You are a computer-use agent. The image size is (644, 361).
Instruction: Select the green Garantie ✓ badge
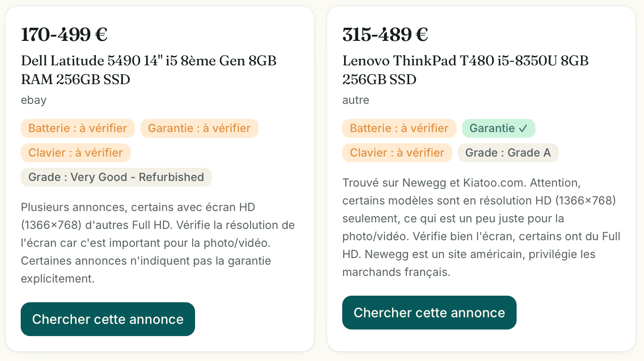(x=498, y=128)
